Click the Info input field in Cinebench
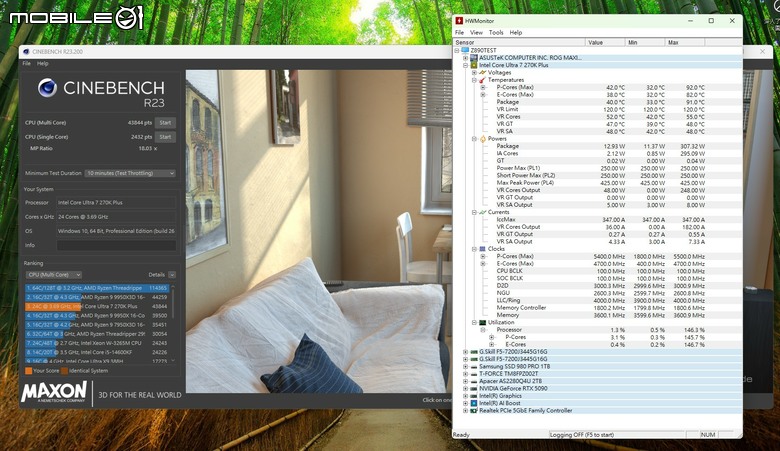This screenshot has width=780, height=451. pos(116,245)
